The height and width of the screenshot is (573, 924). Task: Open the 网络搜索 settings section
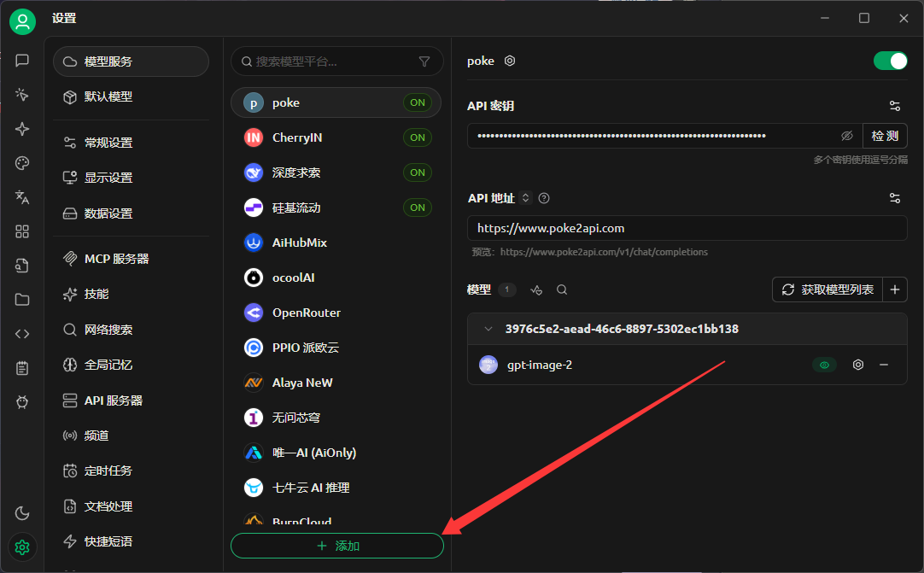[131, 330]
